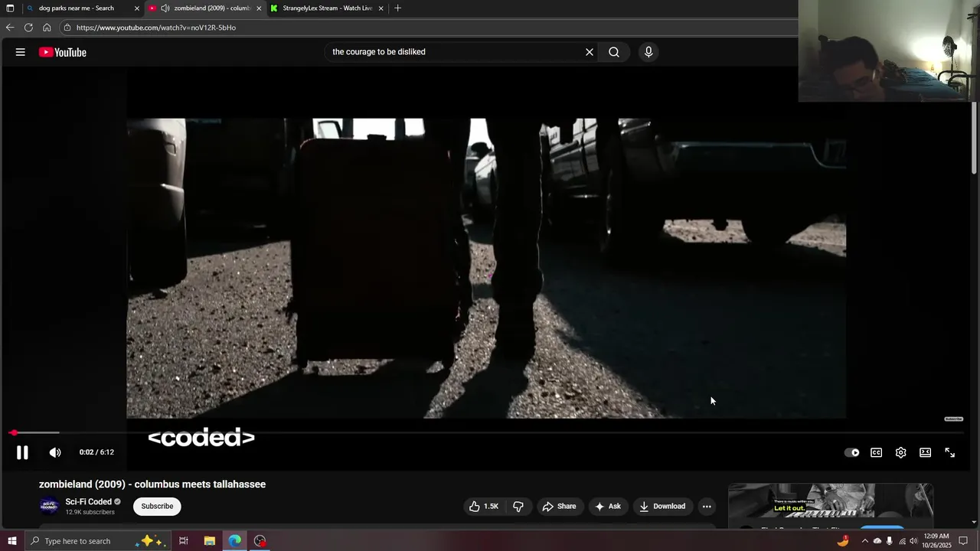The width and height of the screenshot is (980, 551).
Task: Subscribe to Sci-Fi Coded
Action: coord(157,506)
